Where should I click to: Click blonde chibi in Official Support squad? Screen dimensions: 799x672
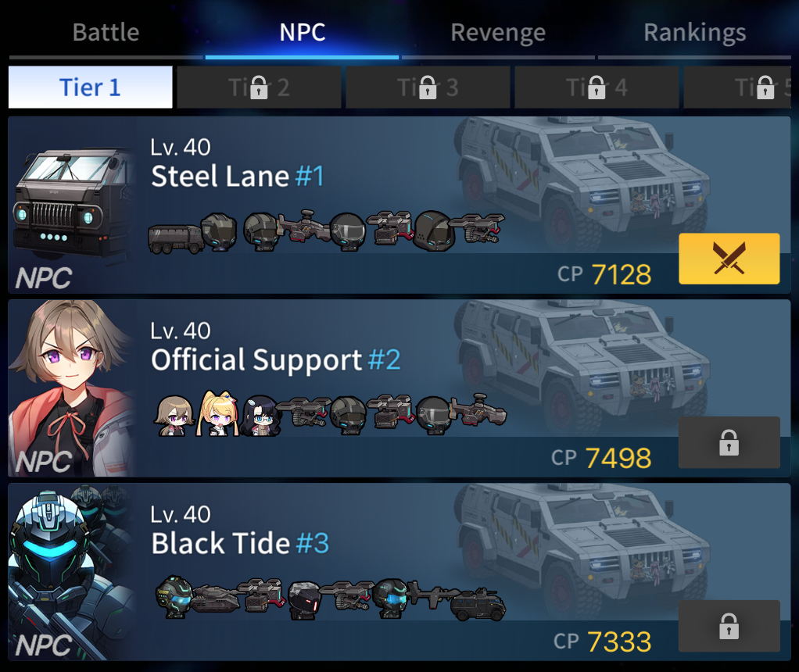point(218,413)
